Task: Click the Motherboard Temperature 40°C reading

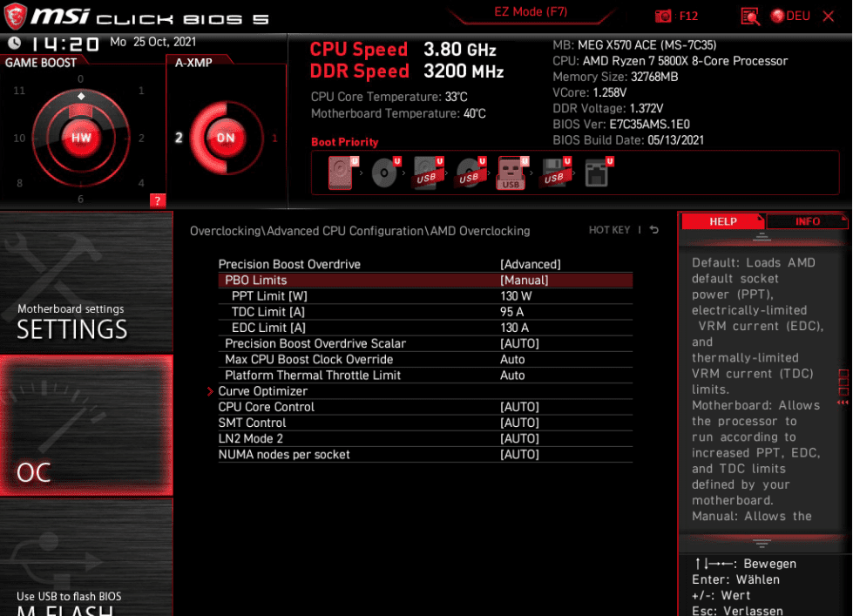Action: 398,113
